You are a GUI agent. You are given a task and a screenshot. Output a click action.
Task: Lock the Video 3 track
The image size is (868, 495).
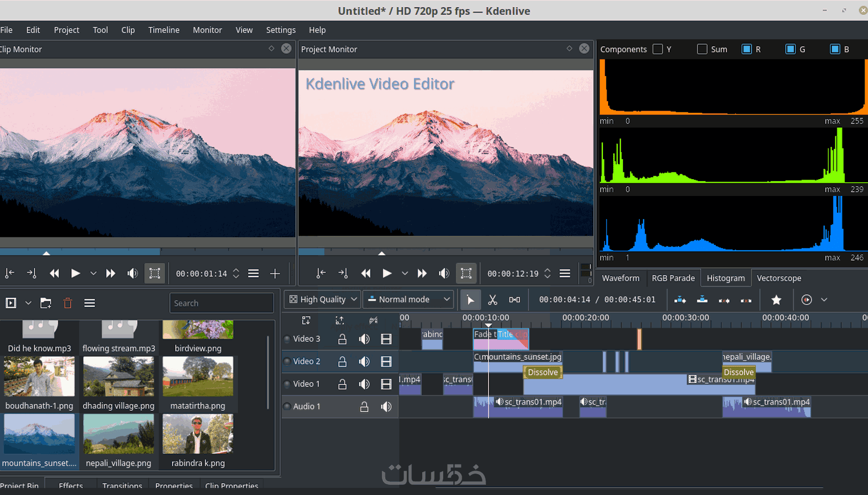coord(342,339)
